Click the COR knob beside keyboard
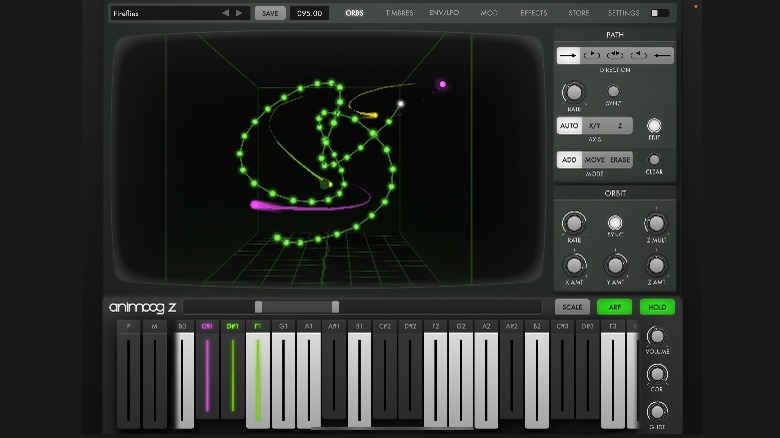 (x=657, y=374)
